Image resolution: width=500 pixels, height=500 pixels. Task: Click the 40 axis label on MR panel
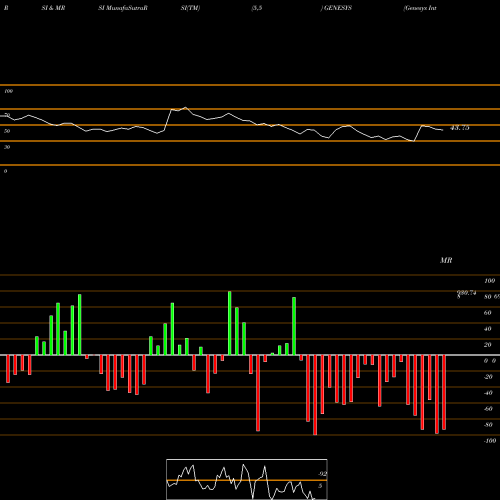click(x=488, y=329)
